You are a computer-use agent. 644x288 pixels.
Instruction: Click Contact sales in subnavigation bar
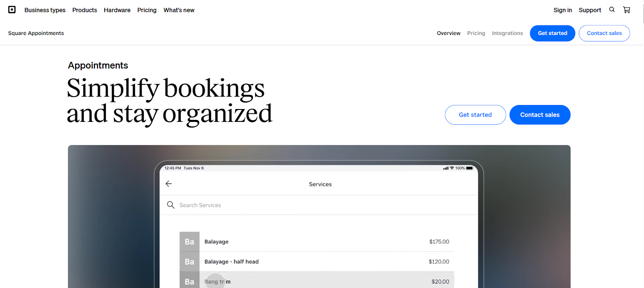click(604, 33)
